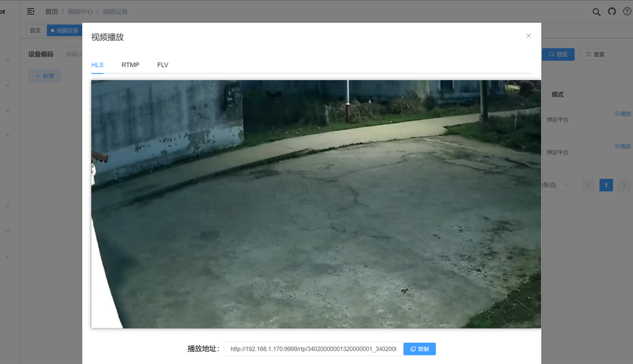633x364 pixels.
Task: Click the blue 搜索 search button
Action: point(558,54)
